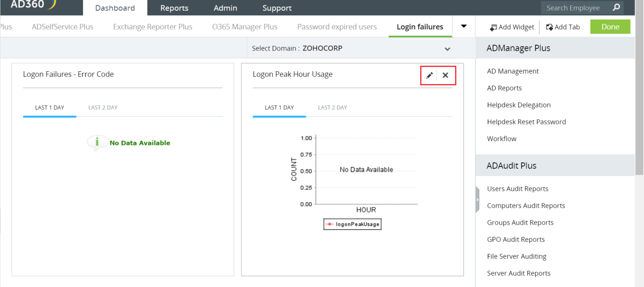Open Helpdesk Reset Password link

(x=526, y=122)
